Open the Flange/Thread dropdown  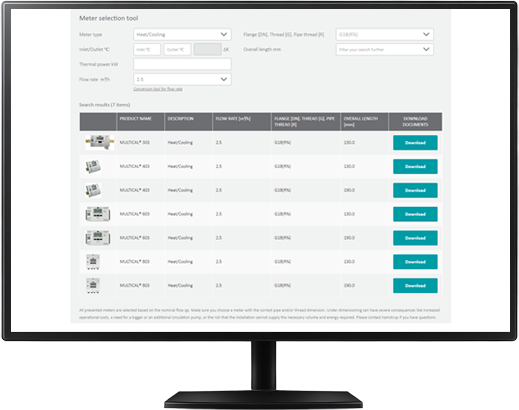pos(384,34)
